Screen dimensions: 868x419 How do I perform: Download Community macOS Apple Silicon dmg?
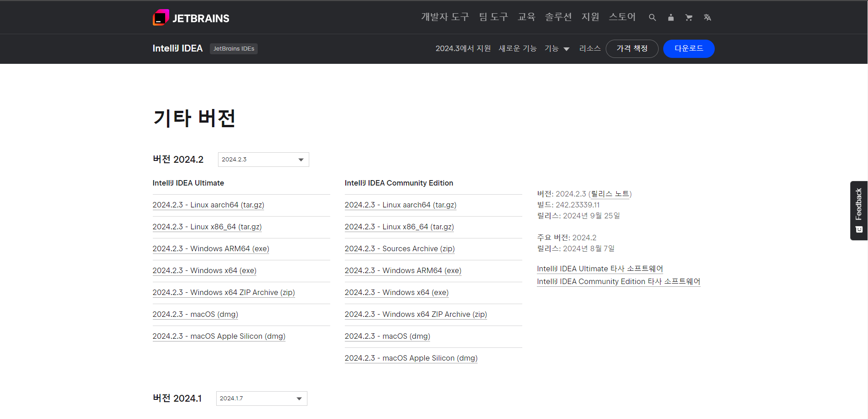point(411,358)
